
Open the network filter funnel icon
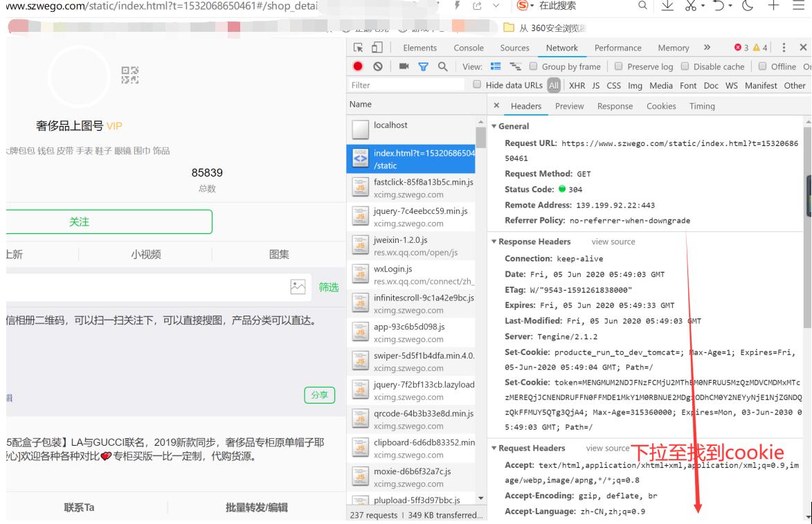pyautogui.click(x=423, y=66)
